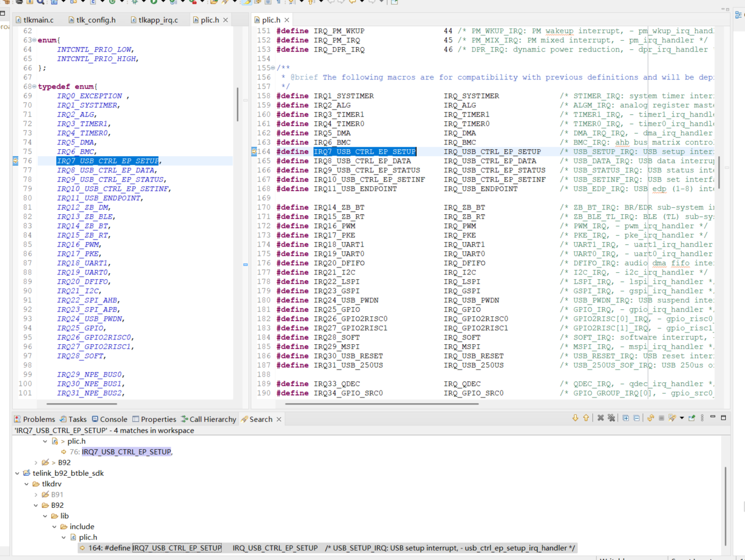Screen dimensions: 745x560
Task: Close the right editor plic.h tab
Action: click(287, 20)
